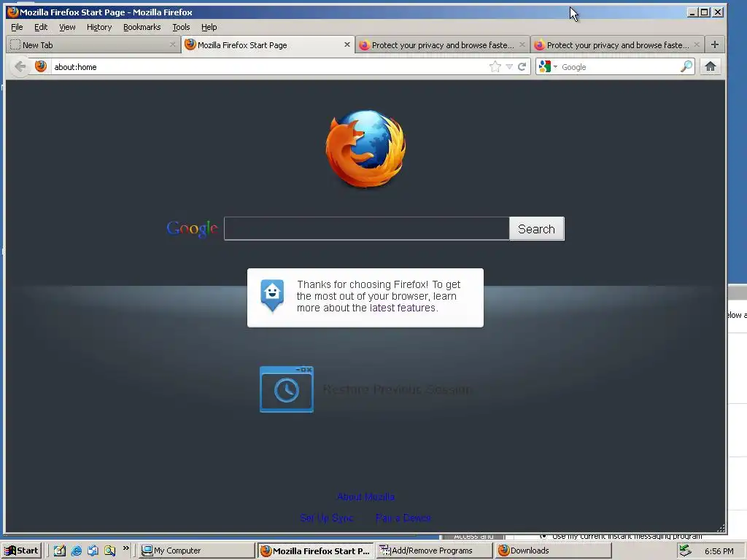
Task: Open the History menu
Action: (x=99, y=27)
